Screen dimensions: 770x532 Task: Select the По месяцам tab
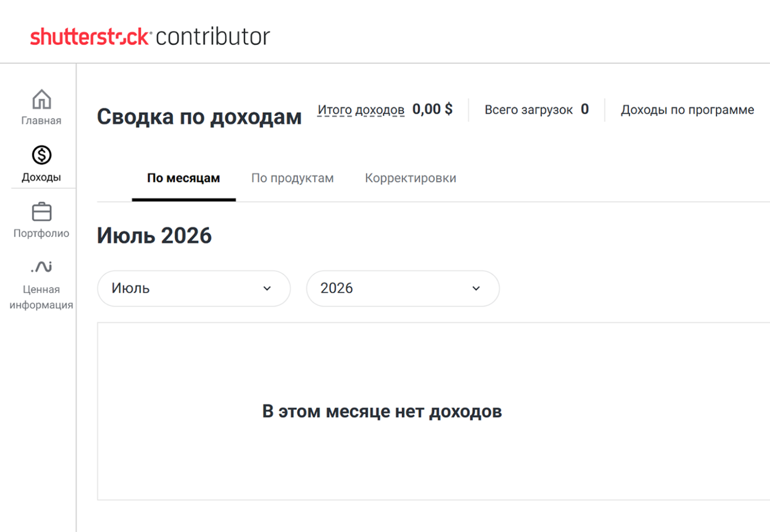click(x=183, y=178)
